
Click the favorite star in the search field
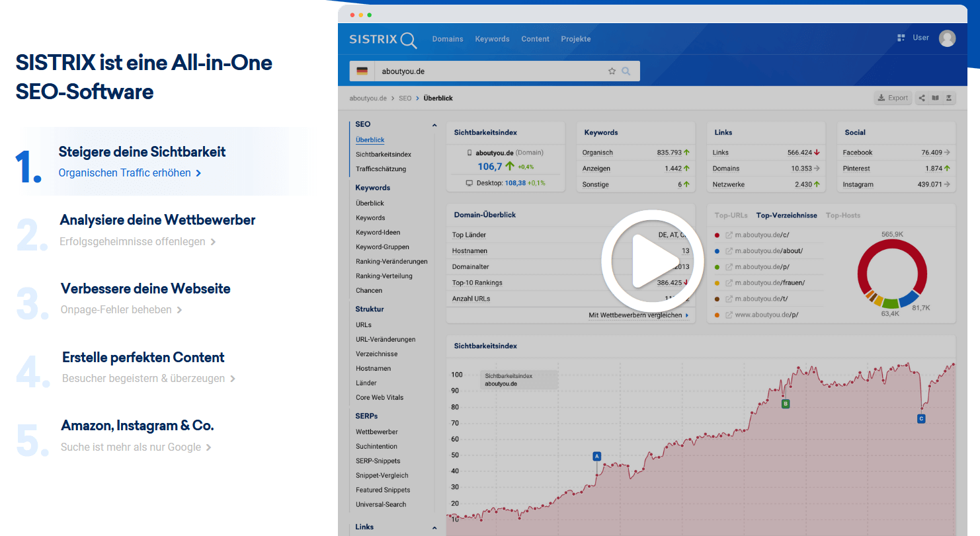[x=612, y=71]
